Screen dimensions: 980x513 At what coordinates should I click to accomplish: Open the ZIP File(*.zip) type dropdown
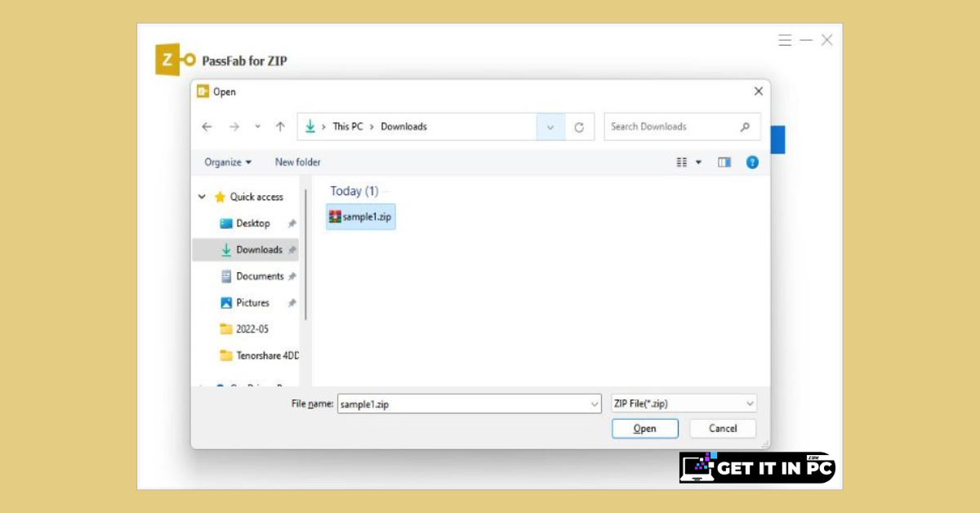(x=684, y=404)
